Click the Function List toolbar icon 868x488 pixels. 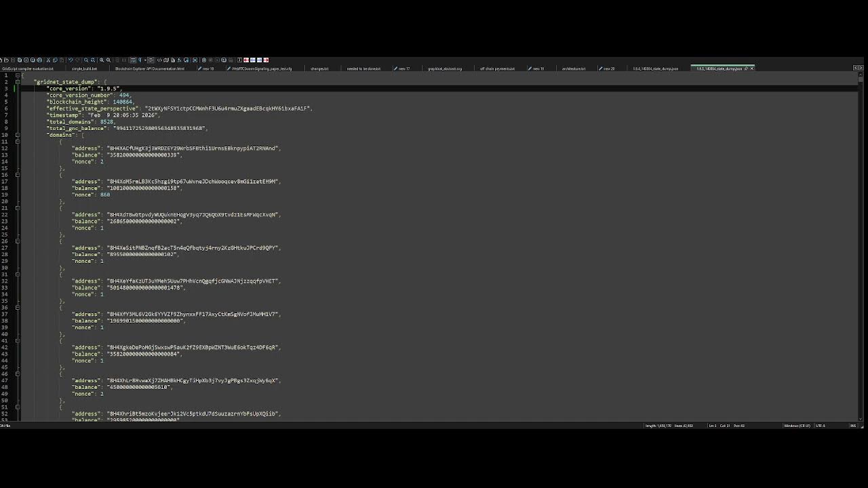(179, 60)
